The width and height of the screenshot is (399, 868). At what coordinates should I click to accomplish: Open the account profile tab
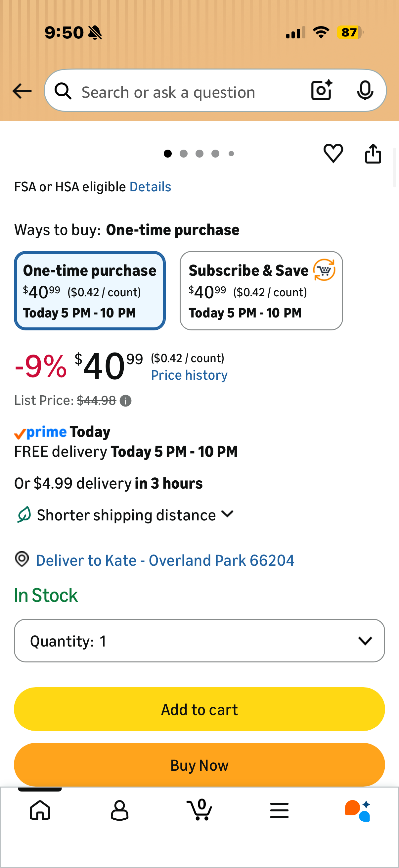click(119, 810)
